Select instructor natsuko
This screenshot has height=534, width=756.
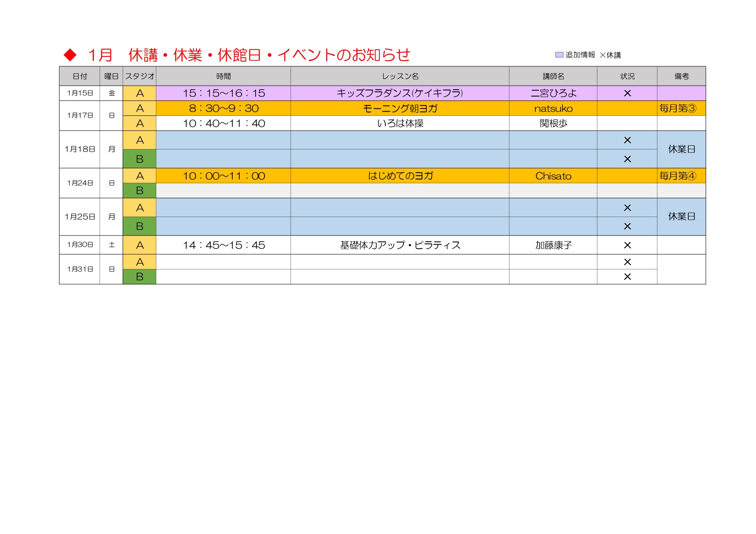553,108
